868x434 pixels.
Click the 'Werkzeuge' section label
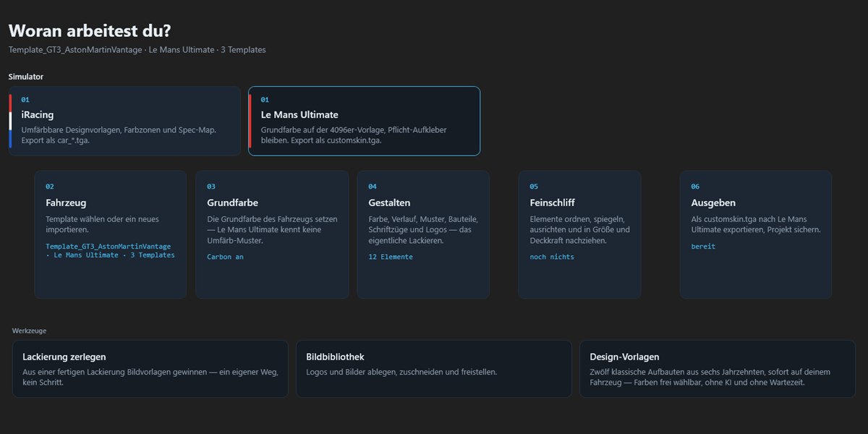[30, 331]
